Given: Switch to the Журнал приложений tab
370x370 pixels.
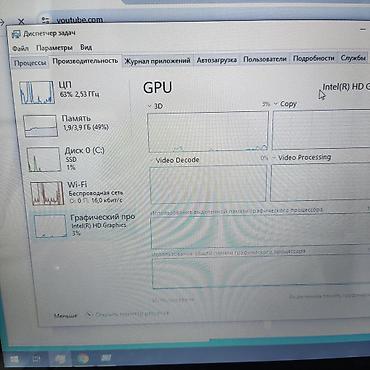Looking at the screenshot, I should click(x=157, y=61).
